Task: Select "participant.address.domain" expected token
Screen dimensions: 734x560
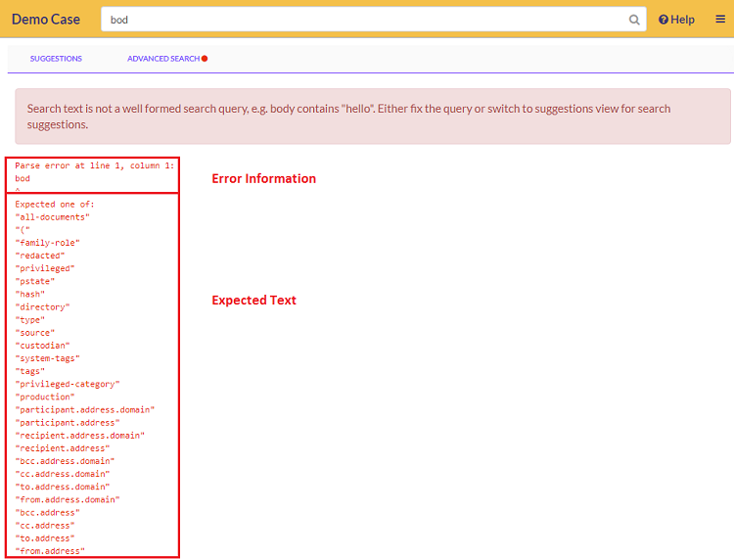Action: pyautogui.click(x=84, y=409)
